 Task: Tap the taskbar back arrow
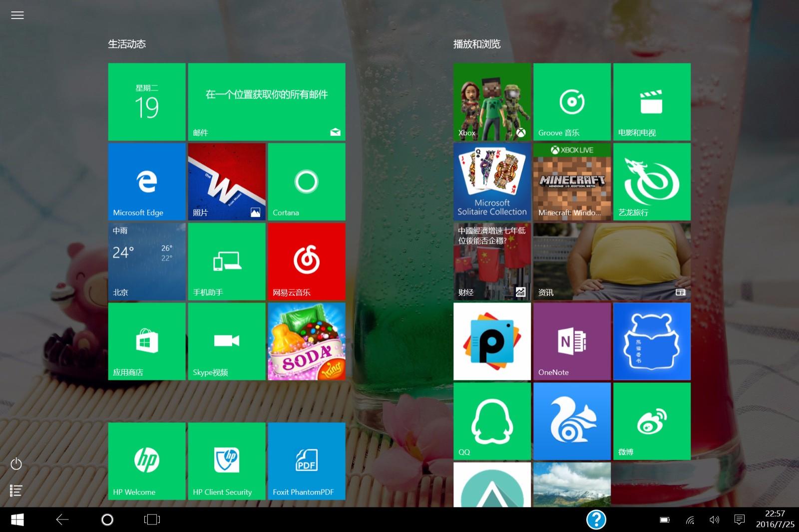pos(62,520)
